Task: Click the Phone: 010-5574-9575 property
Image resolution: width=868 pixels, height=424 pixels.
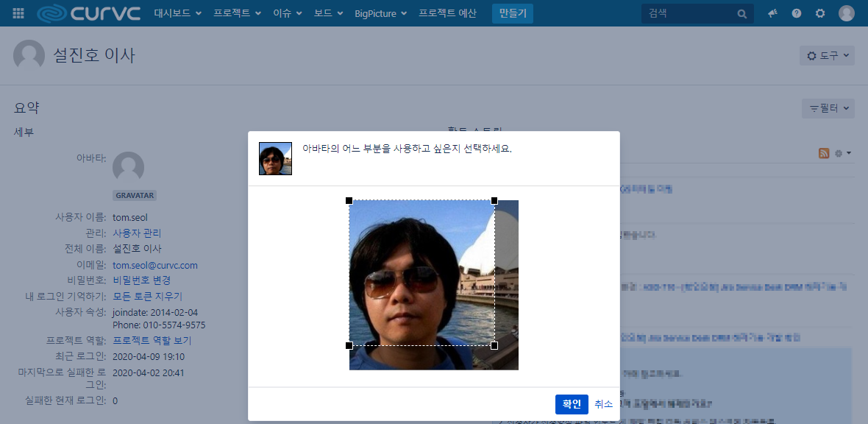Action: tap(159, 325)
